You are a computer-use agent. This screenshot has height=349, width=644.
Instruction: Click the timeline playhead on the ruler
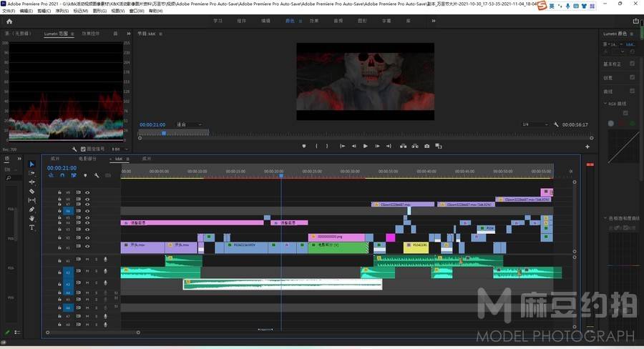coord(281,176)
